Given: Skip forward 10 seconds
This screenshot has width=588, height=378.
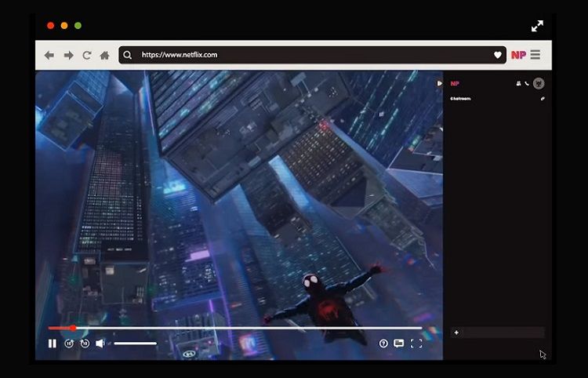Looking at the screenshot, I should tap(85, 343).
